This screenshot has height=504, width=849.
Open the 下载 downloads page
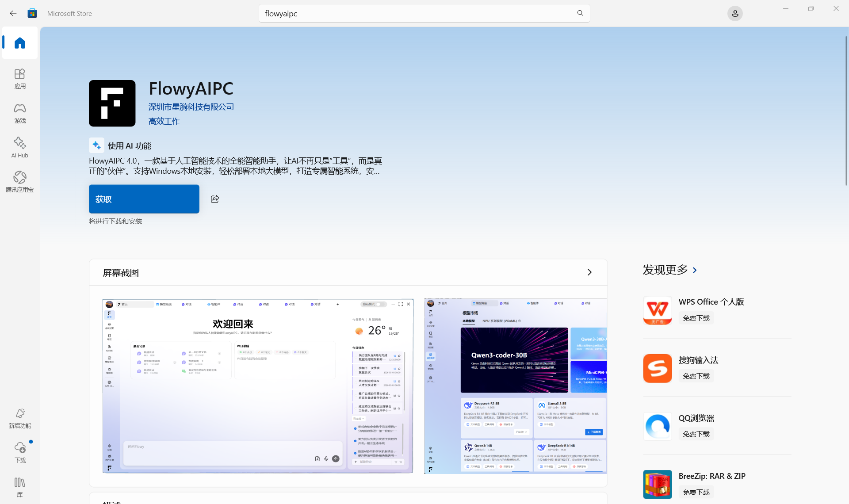pyautogui.click(x=20, y=452)
